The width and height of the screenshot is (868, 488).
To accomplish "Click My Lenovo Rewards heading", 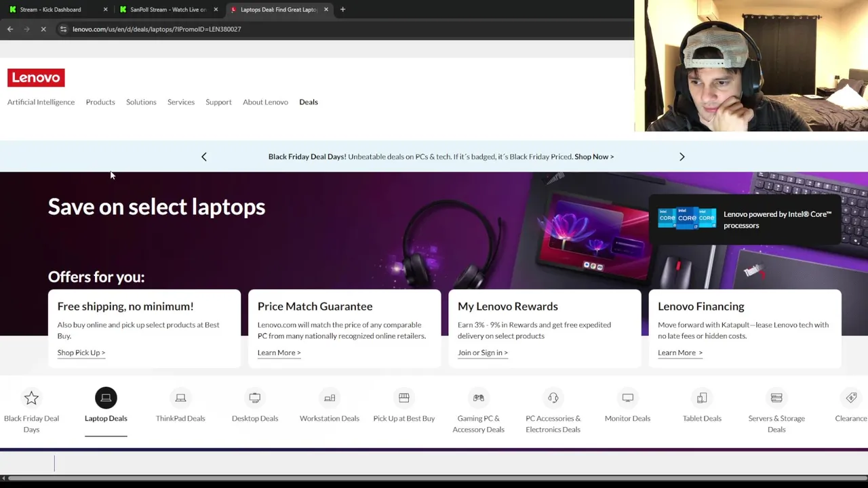I will tap(508, 306).
